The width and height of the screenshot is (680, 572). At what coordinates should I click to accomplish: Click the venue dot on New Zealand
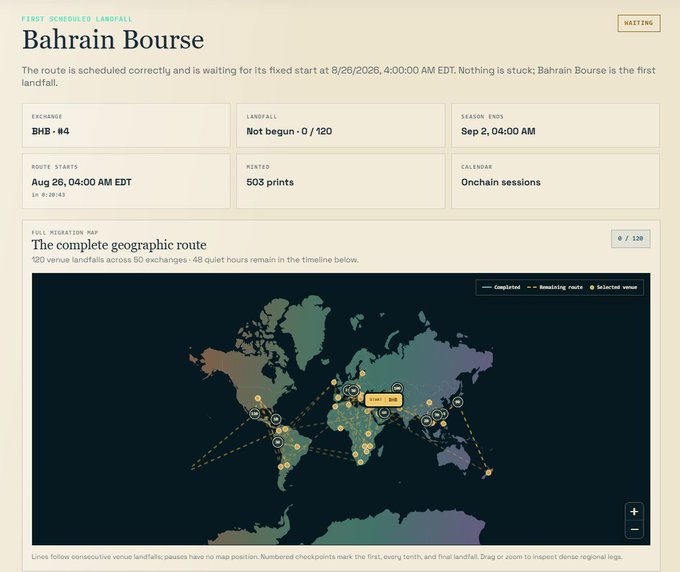click(488, 472)
